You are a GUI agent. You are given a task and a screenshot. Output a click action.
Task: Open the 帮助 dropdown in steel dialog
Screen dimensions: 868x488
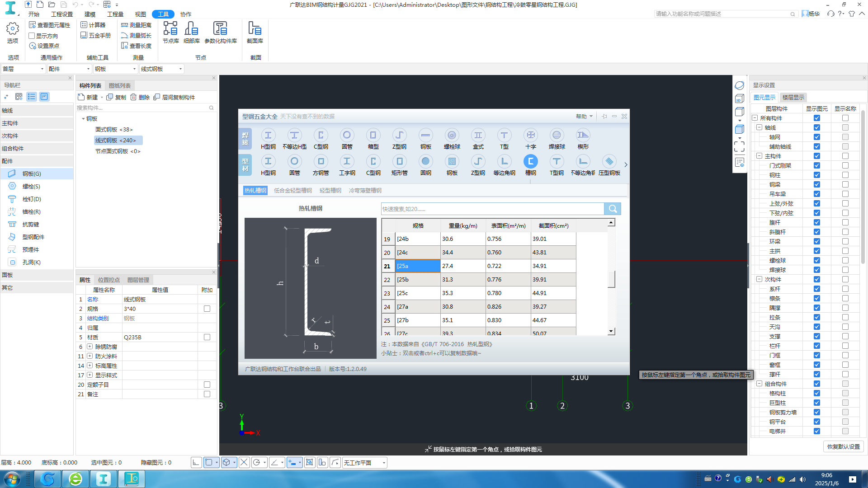(x=584, y=117)
